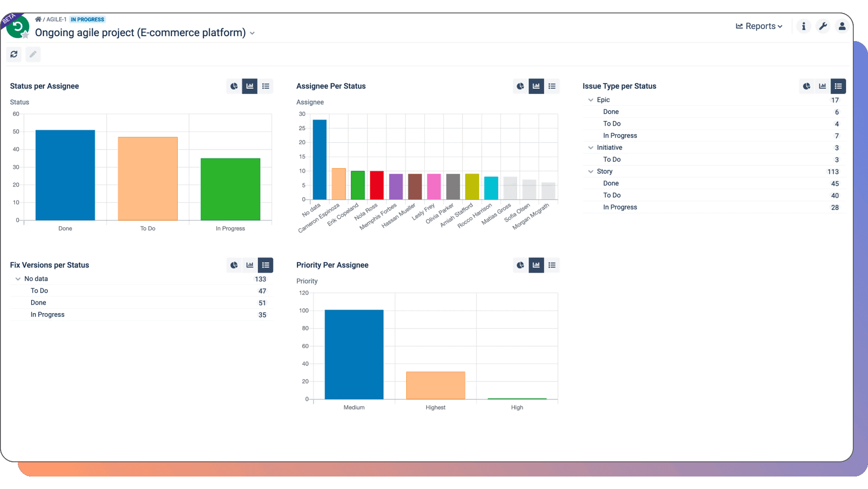
Task: Switch Priority Per Assignee to pie chart
Action: tap(521, 265)
